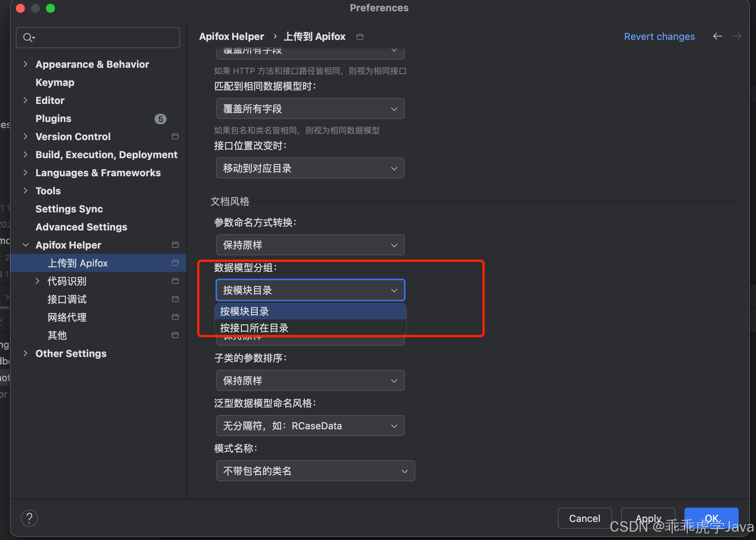The image size is (756, 540).
Task: Open 泛型数据模型命名风格 dropdown
Action: (310, 426)
